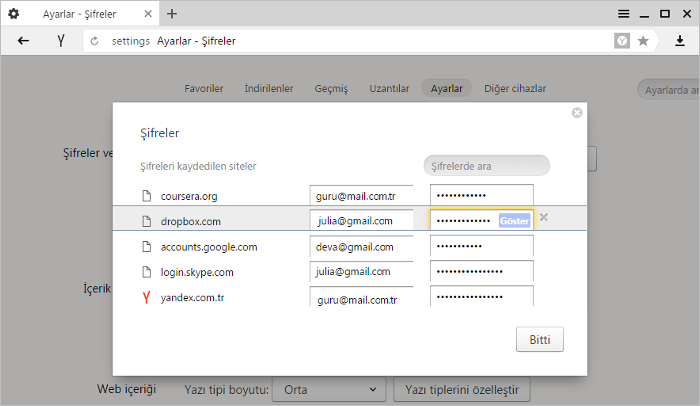Click the Ayarlarda ara search box
Viewport: 700px width, 406px height.
[668, 90]
